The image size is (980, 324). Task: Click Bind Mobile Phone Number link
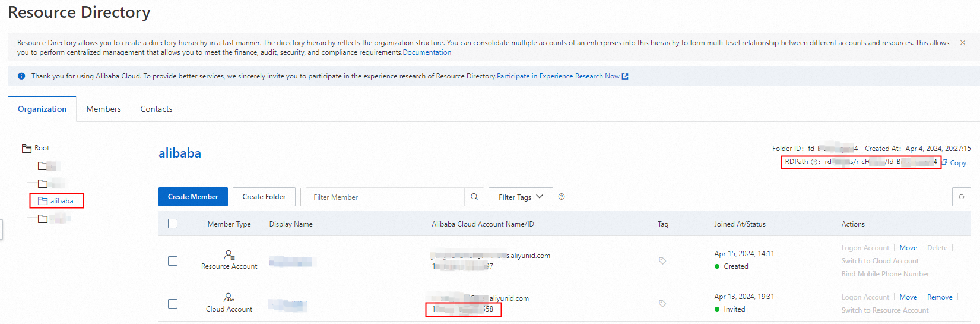pyautogui.click(x=885, y=274)
